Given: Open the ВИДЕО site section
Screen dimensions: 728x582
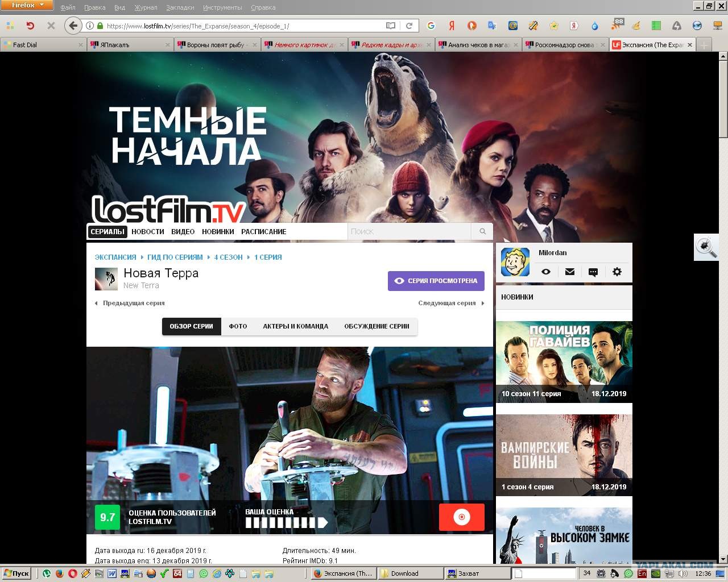Looking at the screenshot, I should tap(183, 231).
